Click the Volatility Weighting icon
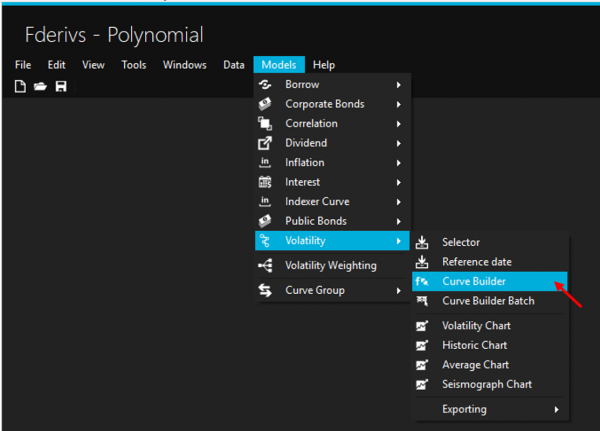The width and height of the screenshot is (600, 431). (265, 266)
